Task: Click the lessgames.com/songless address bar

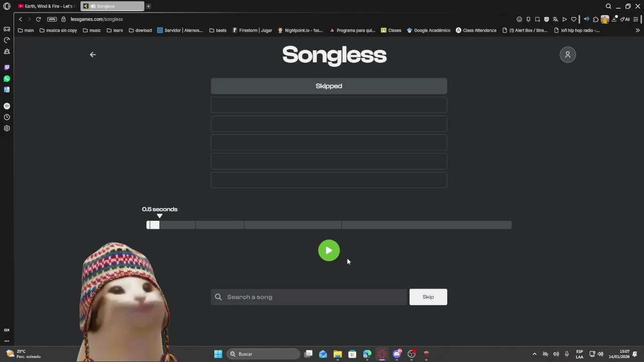Action: (x=97, y=19)
